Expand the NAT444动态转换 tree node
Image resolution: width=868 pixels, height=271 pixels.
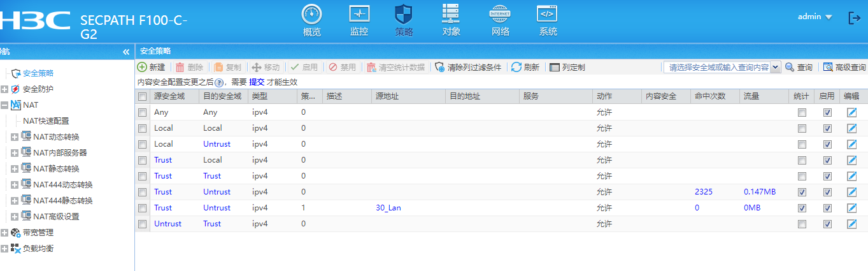pyautogui.click(x=15, y=185)
